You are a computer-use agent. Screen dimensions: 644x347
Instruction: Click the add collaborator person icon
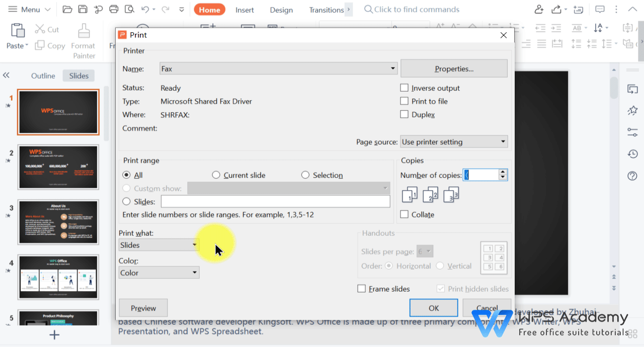click(539, 9)
